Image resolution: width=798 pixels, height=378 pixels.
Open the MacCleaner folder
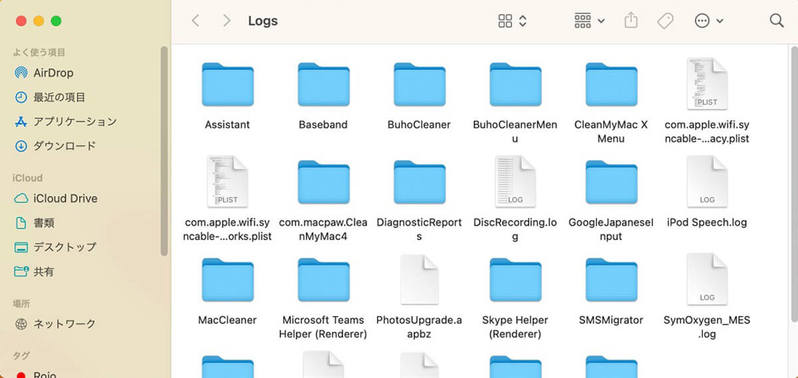pos(227,280)
